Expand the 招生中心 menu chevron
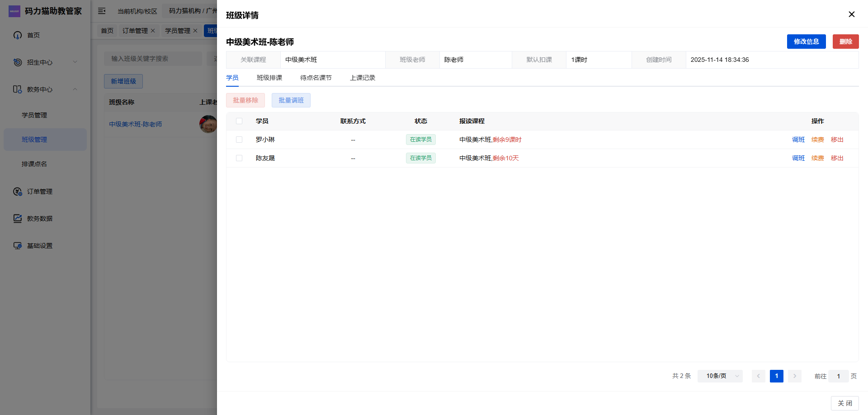 [x=75, y=62]
